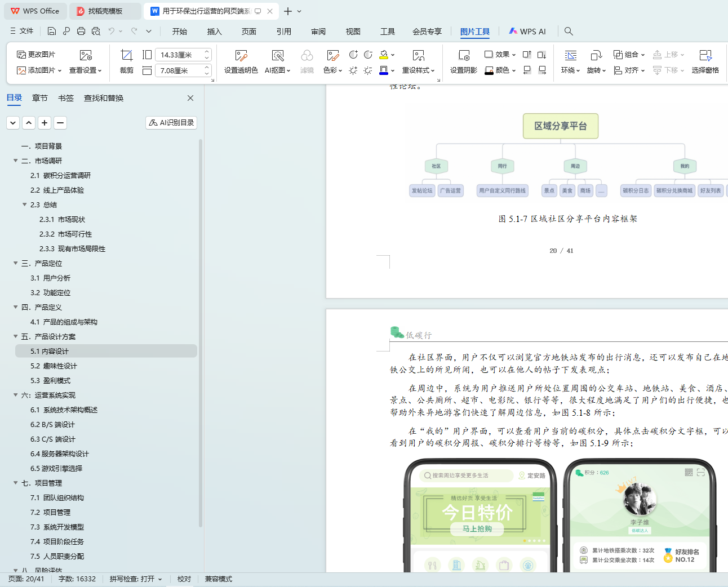Click the AI抠图 cutout icon
The height and width of the screenshot is (587, 728).
277,55
